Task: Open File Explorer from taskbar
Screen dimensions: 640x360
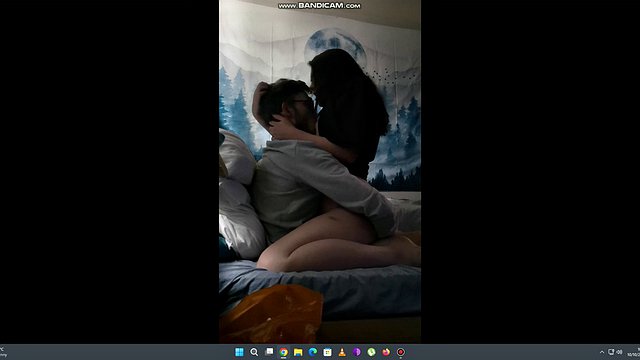Action: 298,352
